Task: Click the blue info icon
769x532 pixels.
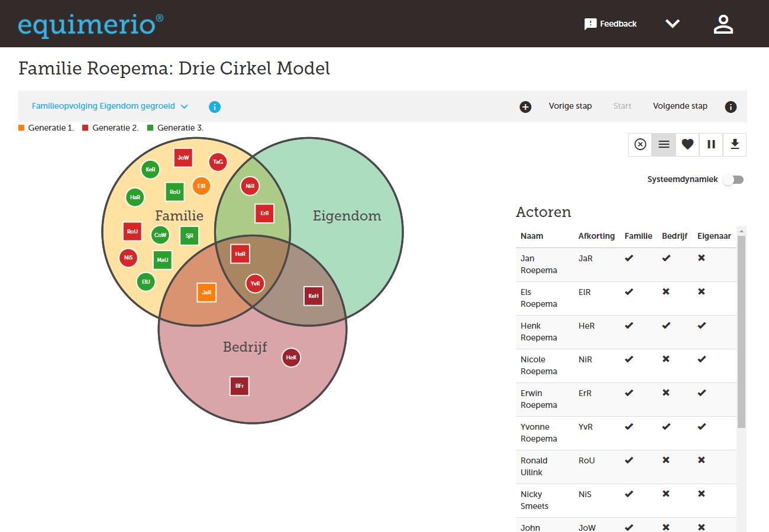Action: tap(215, 107)
